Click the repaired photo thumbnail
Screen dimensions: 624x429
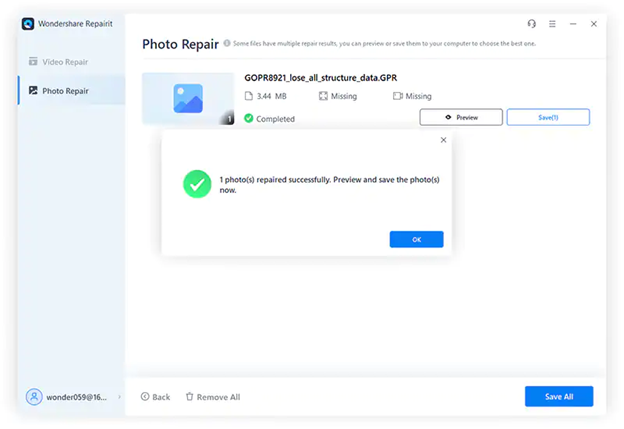(188, 98)
